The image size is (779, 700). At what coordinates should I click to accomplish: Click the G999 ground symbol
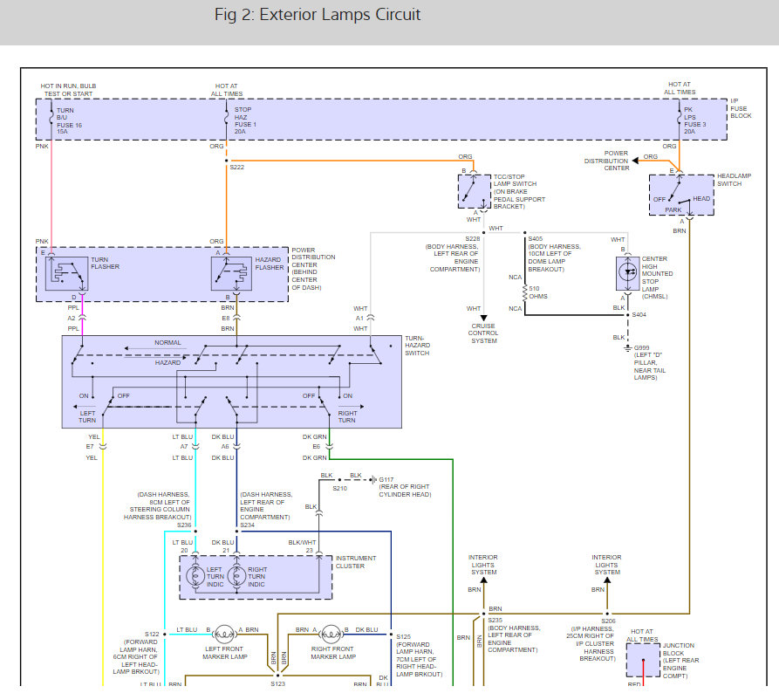click(x=628, y=348)
